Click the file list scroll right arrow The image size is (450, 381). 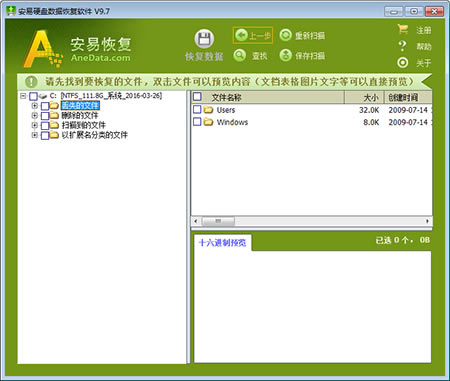pos(428,221)
